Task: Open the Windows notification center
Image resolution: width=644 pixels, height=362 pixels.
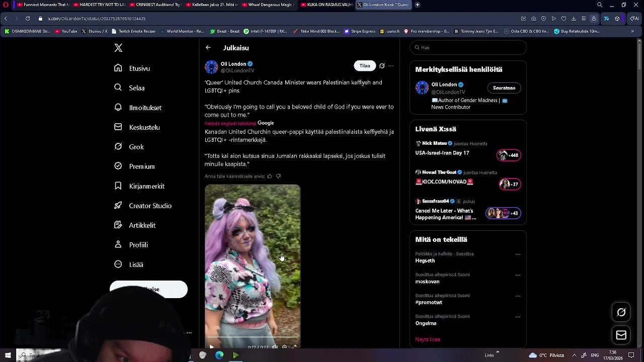Action: click(631, 355)
